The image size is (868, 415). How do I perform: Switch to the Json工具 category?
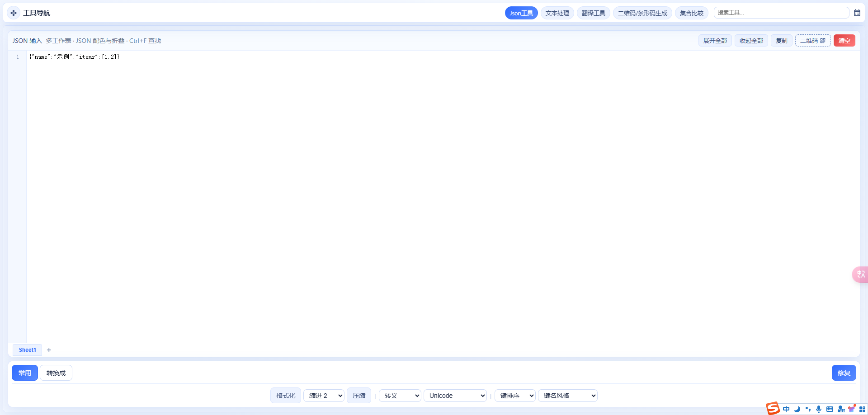[521, 13]
